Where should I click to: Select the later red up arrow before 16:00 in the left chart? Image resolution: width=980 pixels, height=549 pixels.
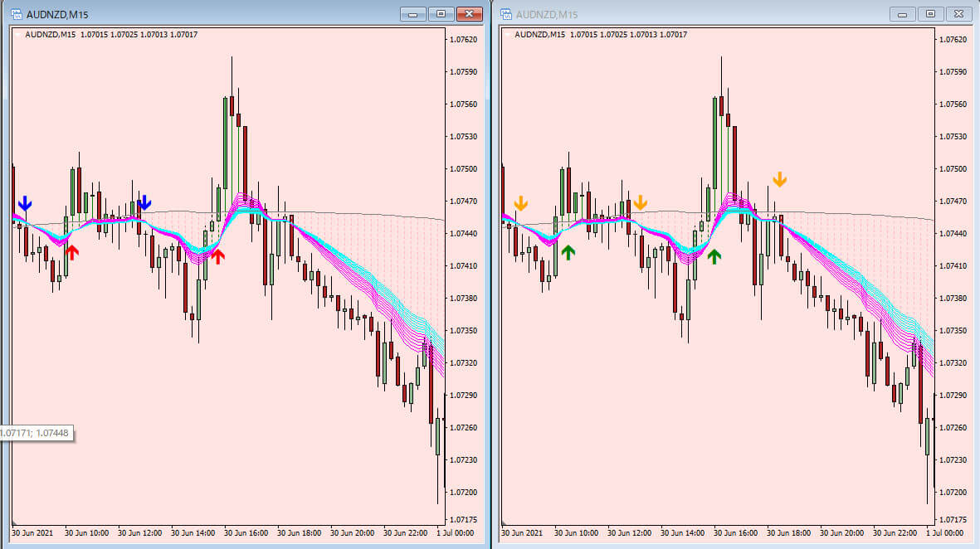point(217,256)
